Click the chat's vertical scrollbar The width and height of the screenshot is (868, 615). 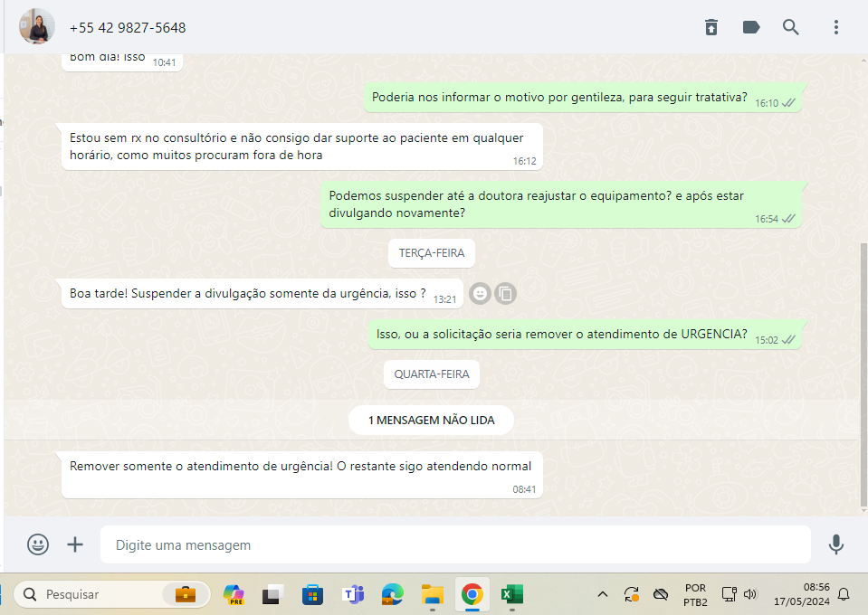tap(863, 371)
